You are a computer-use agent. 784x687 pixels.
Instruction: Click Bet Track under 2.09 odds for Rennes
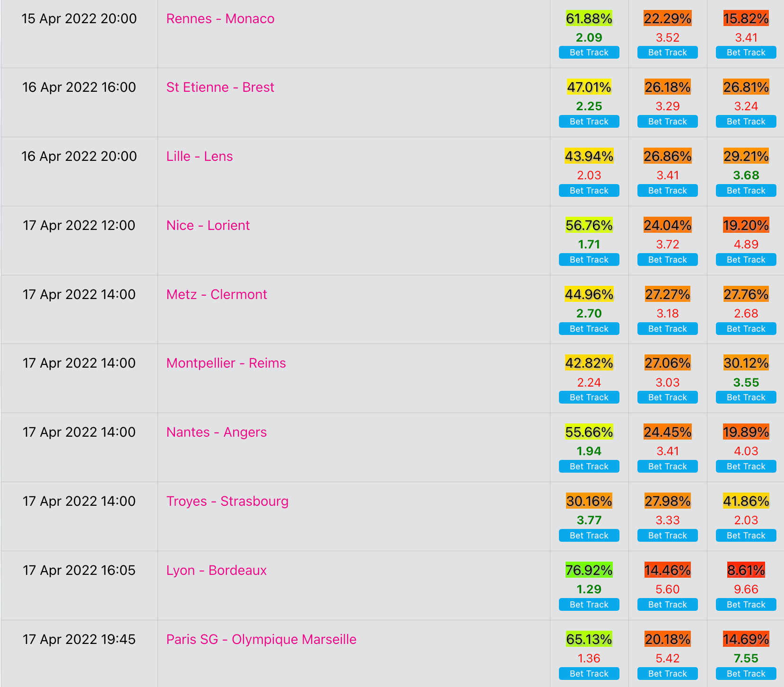coord(589,53)
